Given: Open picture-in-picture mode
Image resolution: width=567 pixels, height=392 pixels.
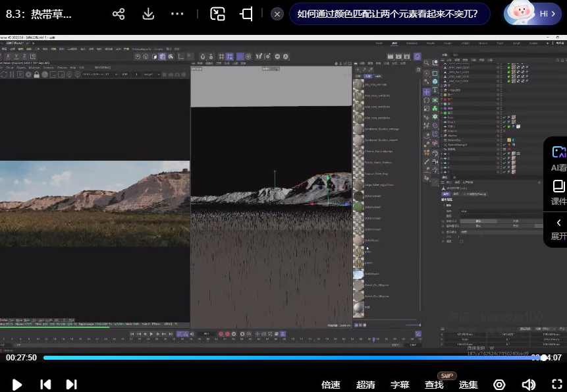Looking at the screenshot, I should 217,13.
